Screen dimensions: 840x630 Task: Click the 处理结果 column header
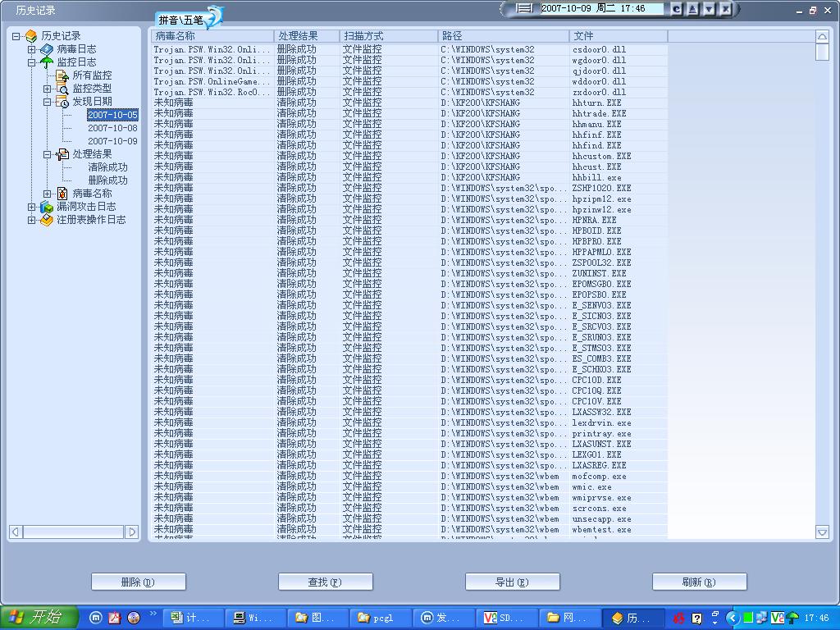tap(307, 36)
